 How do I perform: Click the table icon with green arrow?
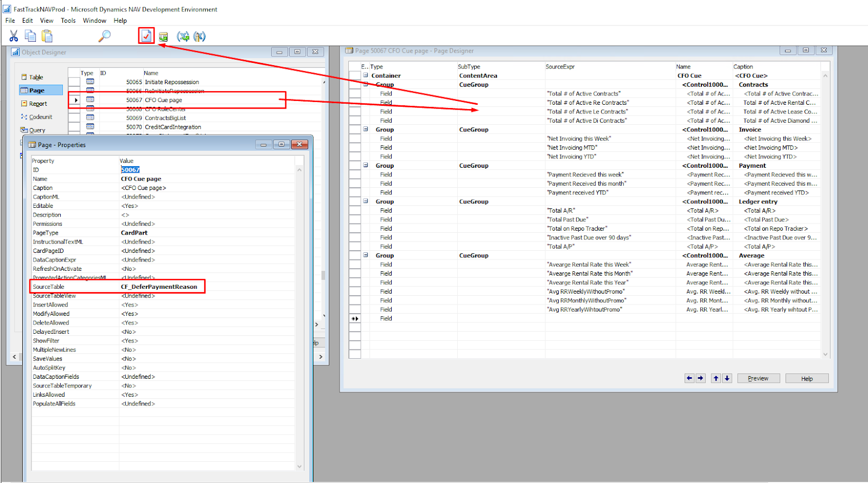pyautogui.click(x=163, y=36)
